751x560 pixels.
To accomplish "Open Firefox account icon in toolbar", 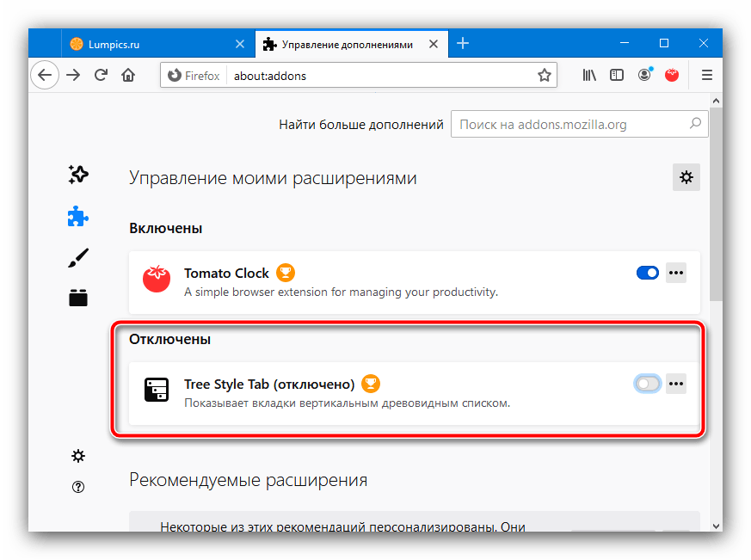I will pyautogui.click(x=644, y=75).
